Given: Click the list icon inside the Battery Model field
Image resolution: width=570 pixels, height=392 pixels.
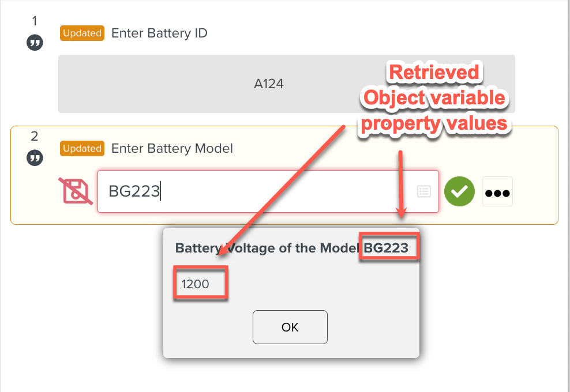Looking at the screenshot, I should [424, 191].
